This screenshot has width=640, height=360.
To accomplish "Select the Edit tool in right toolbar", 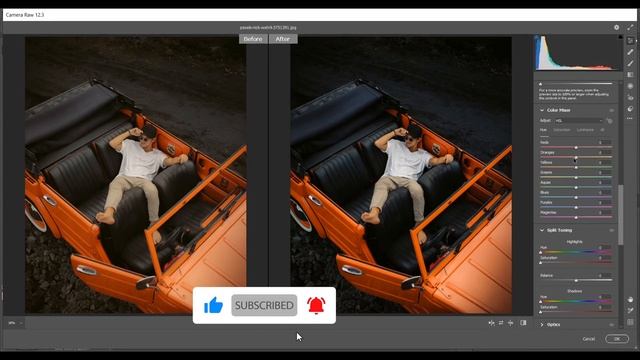I will pyautogui.click(x=630, y=40).
